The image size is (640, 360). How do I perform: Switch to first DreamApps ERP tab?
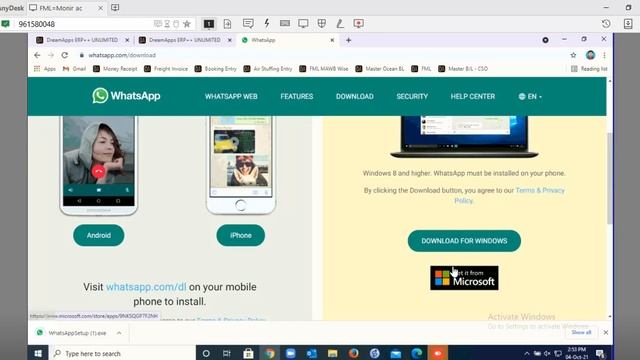82,40
